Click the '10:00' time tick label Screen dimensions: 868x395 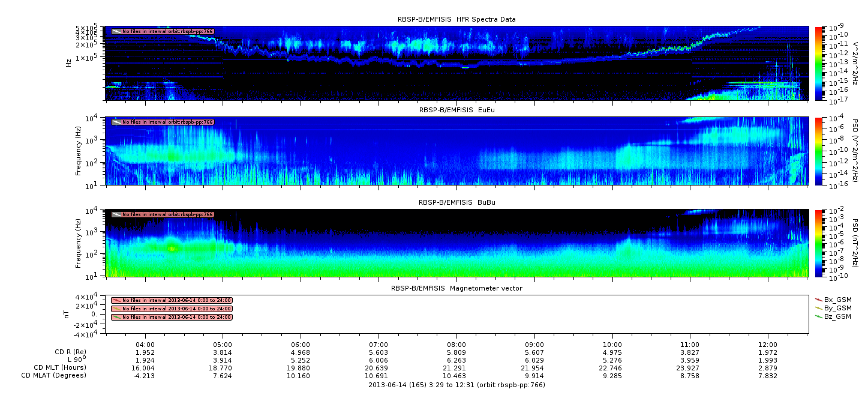612,345
